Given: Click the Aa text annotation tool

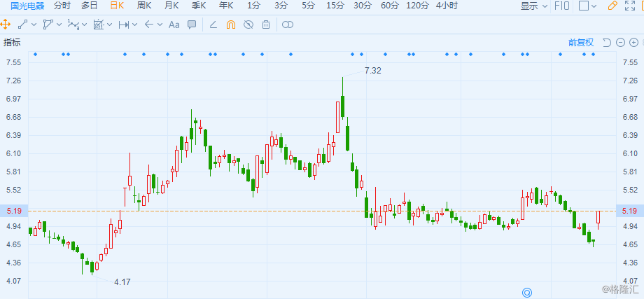Looking at the screenshot, I should (x=174, y=25).
